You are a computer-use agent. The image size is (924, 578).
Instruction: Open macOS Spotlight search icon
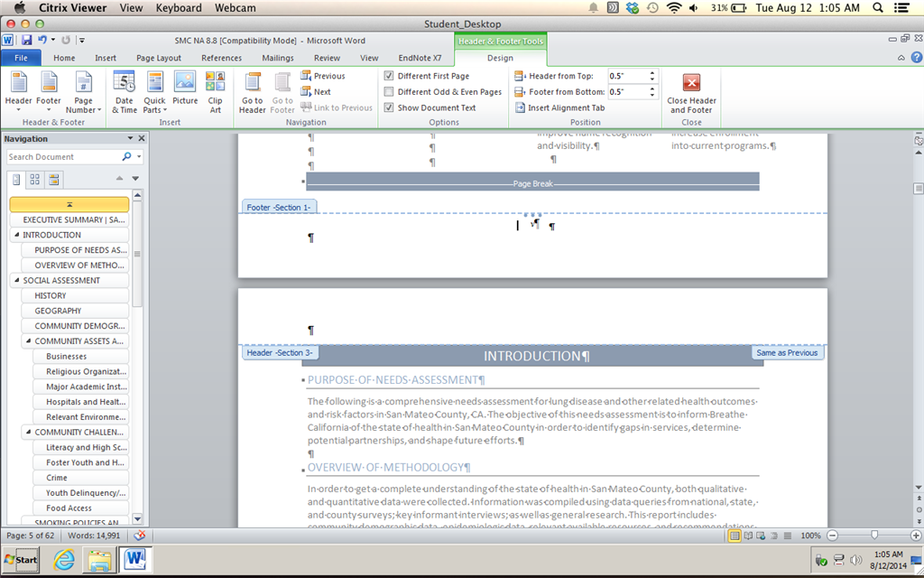(877, 7)
